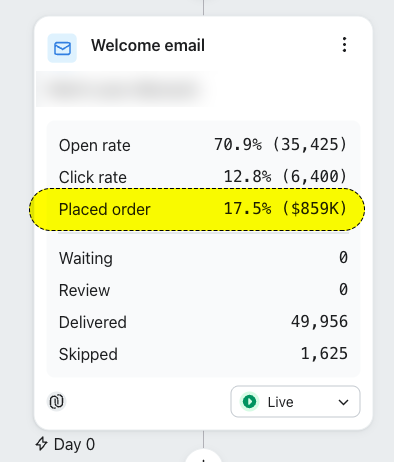
Task: Click the Welcome email title
Action: 148,45
